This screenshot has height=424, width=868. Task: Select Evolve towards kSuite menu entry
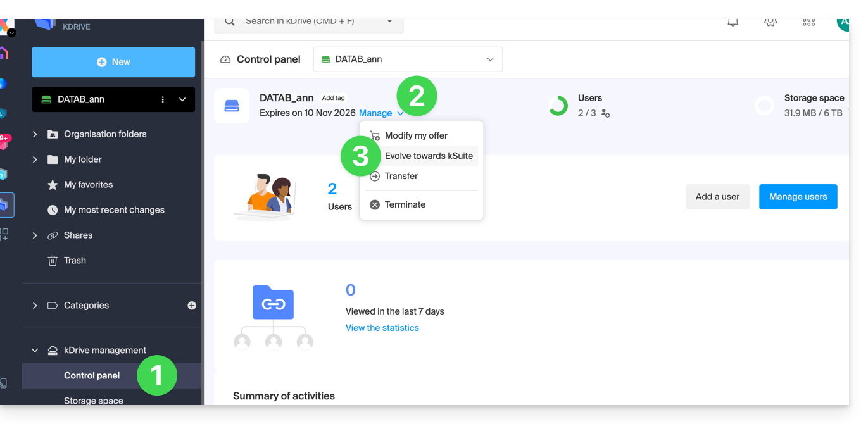[x=429, y=156]
